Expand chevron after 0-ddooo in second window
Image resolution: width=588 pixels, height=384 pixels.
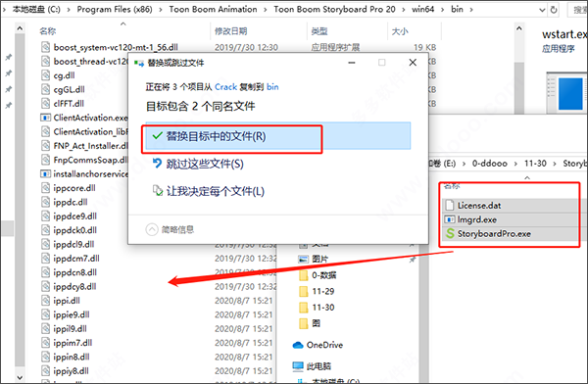[516, 164]
